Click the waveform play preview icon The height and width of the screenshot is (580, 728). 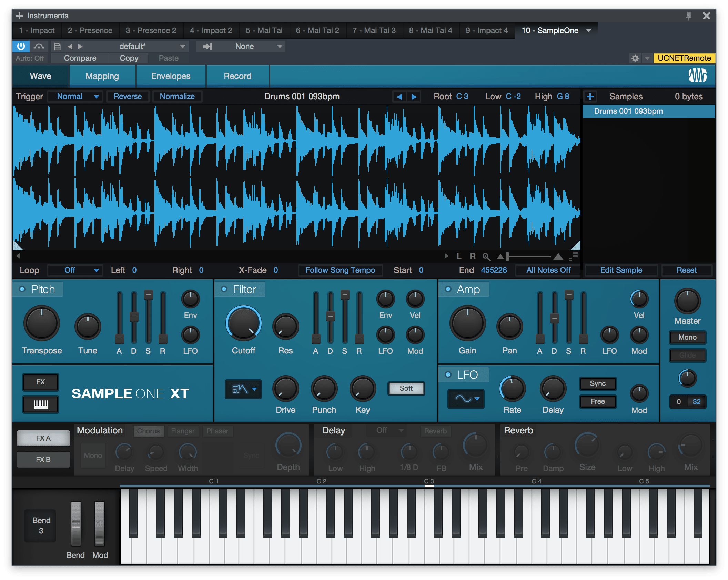click(446, 256)
